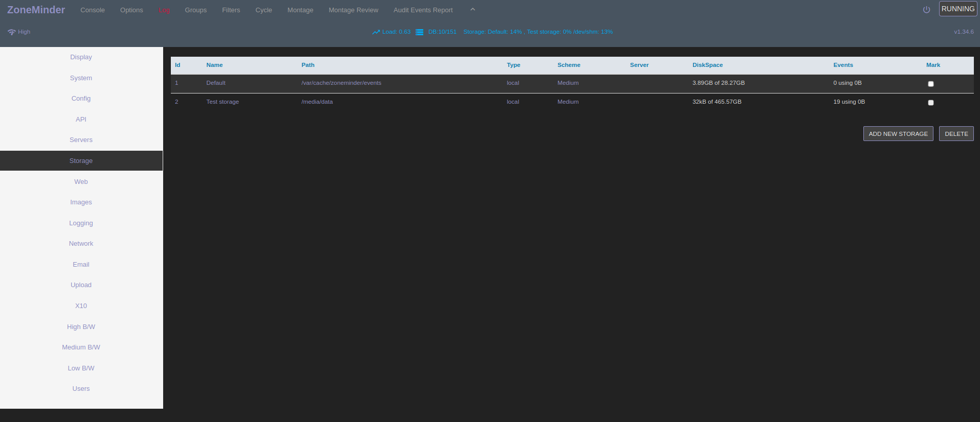
Task: Click the DELETE button
Action: tap(956, 134)
